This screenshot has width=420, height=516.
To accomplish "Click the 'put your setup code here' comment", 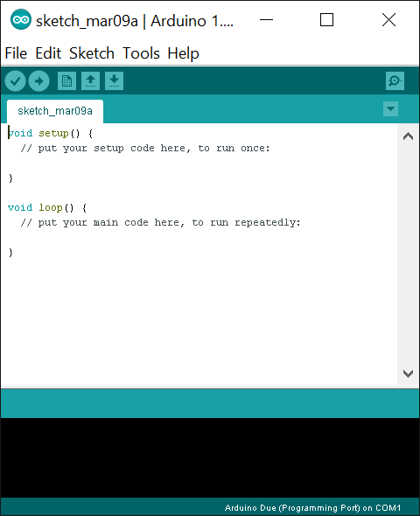I will click(145, 149).
